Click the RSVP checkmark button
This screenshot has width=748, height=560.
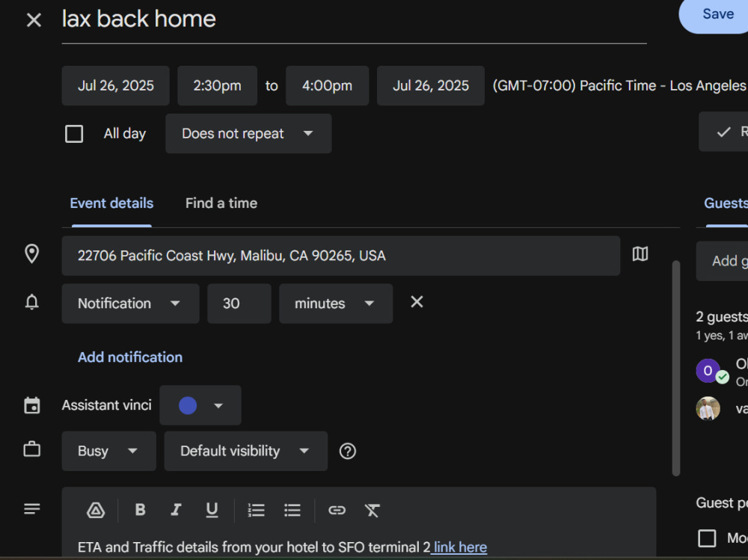click(x=723, y=132)
